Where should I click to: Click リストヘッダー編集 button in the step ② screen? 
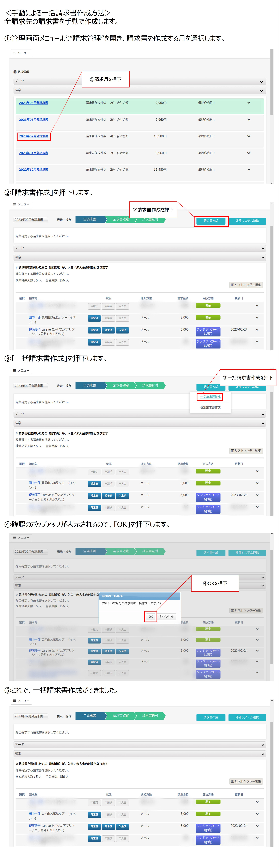(246, 285)
